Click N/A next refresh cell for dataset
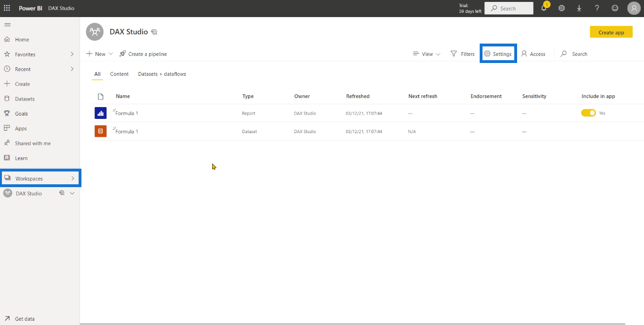Viewport: 644px width, 325px height. point(412,131)
